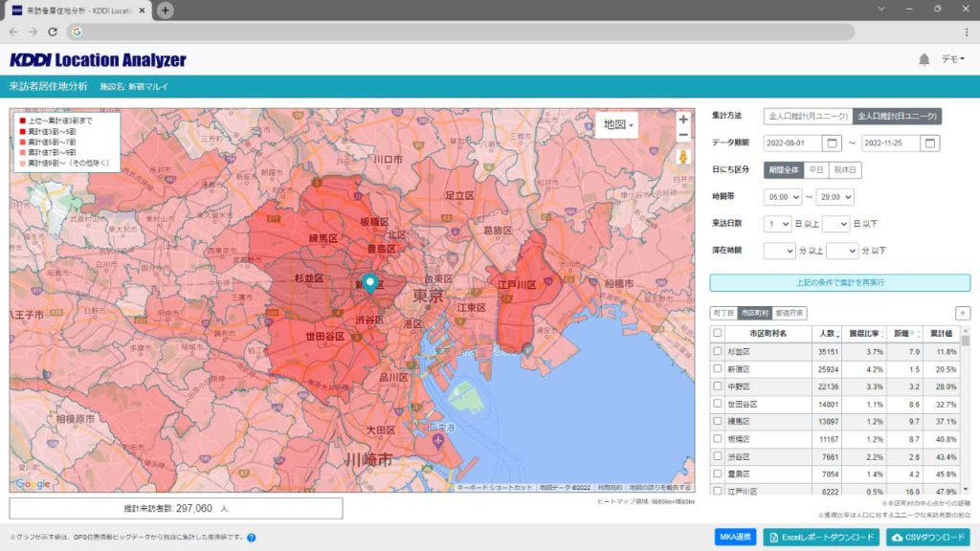The width and height of the screenshot is (980, 551).
Task: Click the upward arrow icon above the table
Action: [x=963, y=313]
